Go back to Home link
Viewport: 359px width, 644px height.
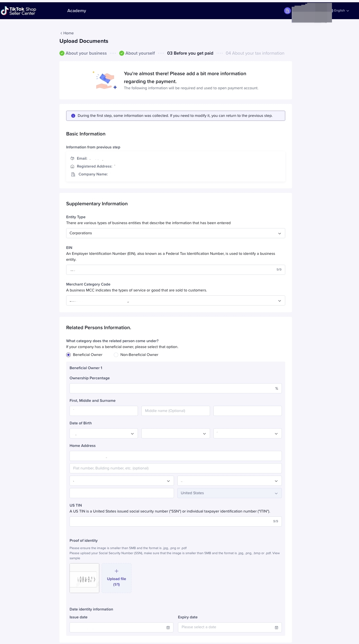click(67, 33)
